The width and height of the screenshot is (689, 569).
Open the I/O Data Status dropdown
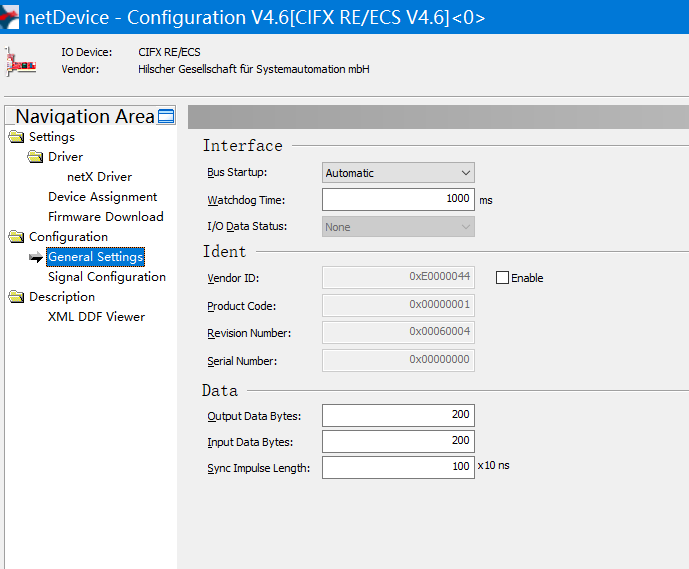398,227
